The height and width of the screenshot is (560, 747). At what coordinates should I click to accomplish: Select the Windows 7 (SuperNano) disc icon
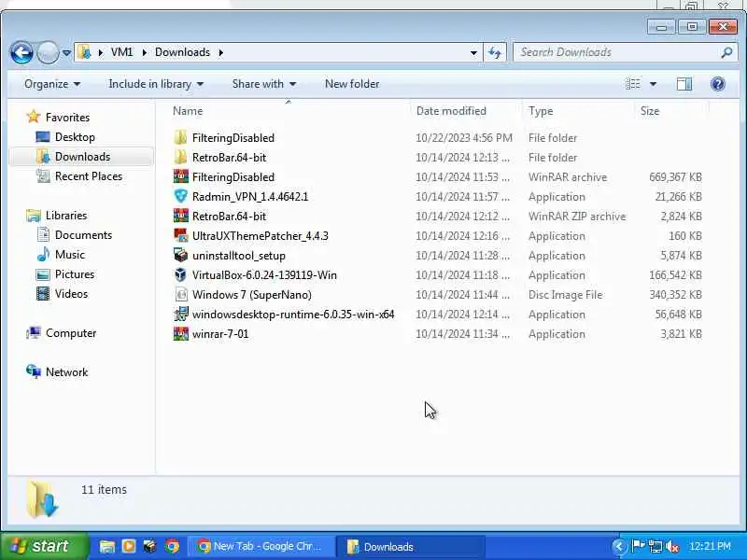[x=180, y=294]
